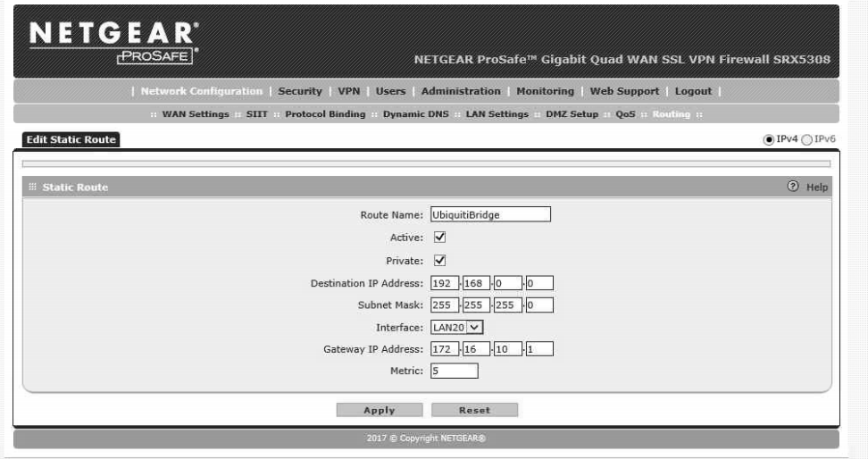Viewport: 868px width, 459px height.
Task: Click the Gateway IP Address label
Action: [x=373, y=349]
